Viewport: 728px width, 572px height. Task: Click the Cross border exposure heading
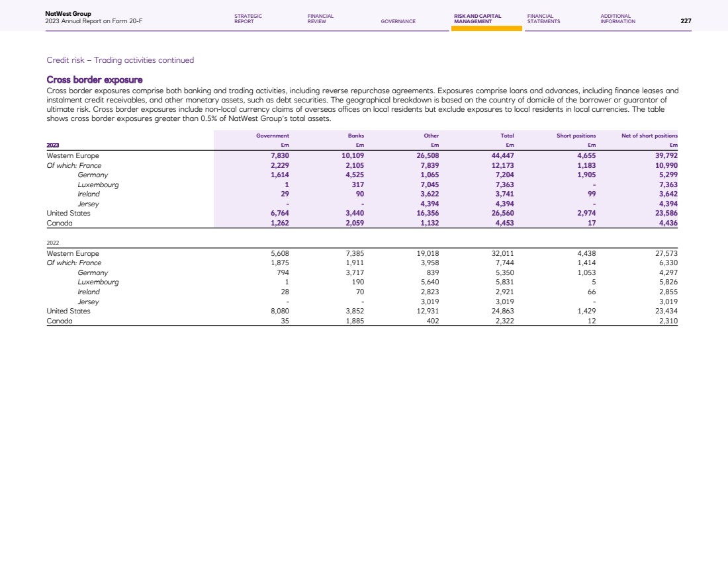(94, 81)
